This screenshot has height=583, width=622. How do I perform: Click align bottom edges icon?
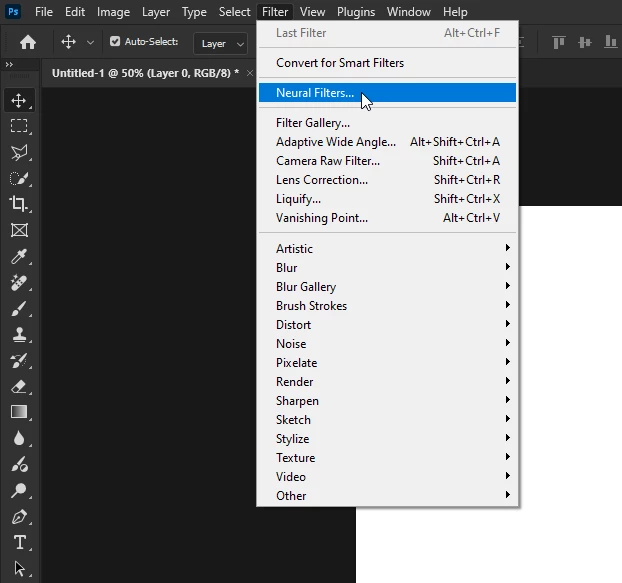coord(610,42)
